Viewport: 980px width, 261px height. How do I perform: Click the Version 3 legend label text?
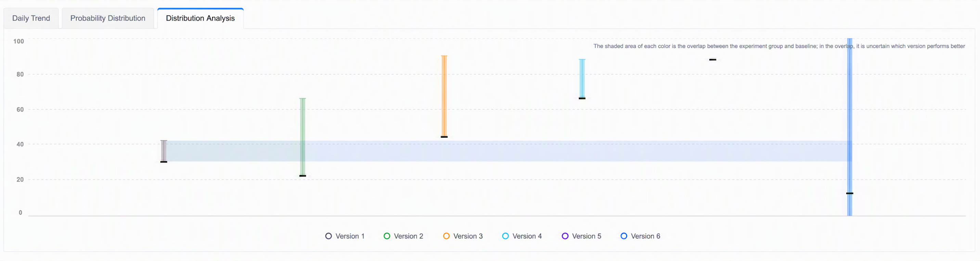tap(468, 236)
